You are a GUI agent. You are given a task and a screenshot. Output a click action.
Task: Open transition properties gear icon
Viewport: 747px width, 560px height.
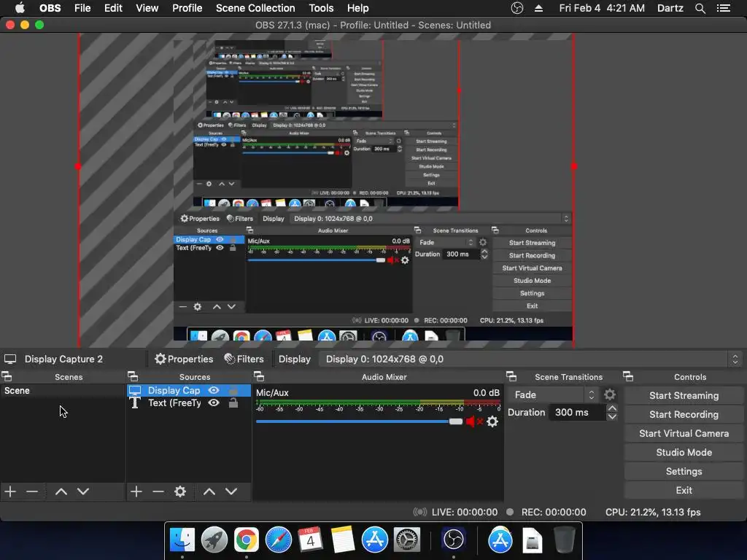(610, 394)
